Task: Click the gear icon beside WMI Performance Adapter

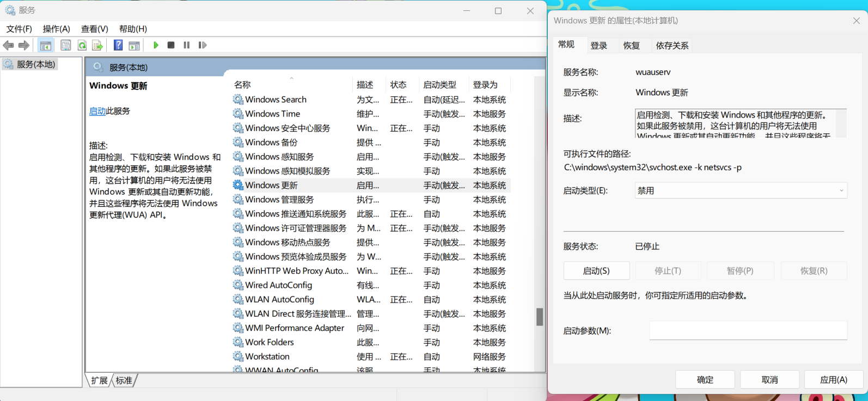Action: point(238,328)
